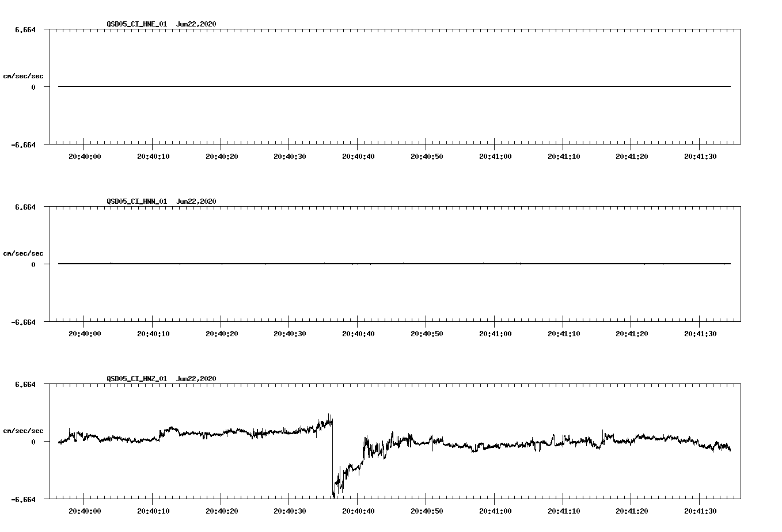The height and width of the screenshot is (532, 782).
Task: Select the QSD05_CI_HNE_01 plot title
Action: [137, 24]
